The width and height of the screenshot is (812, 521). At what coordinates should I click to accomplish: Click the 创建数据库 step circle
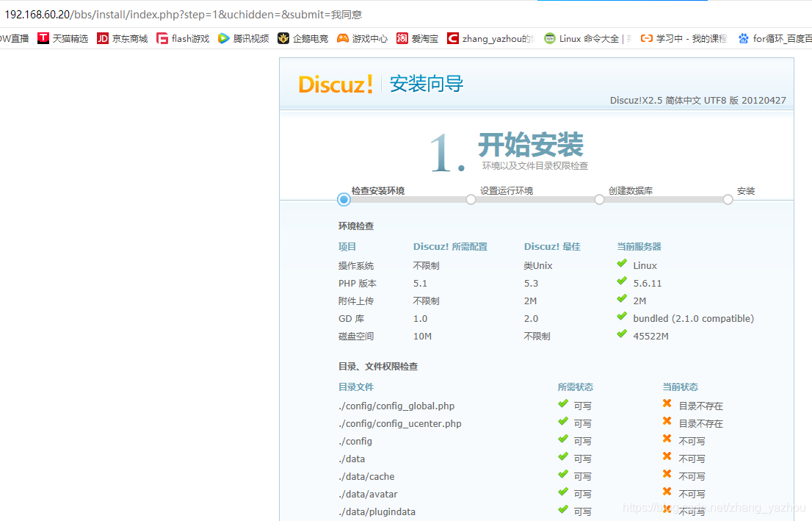click(599, 200)
